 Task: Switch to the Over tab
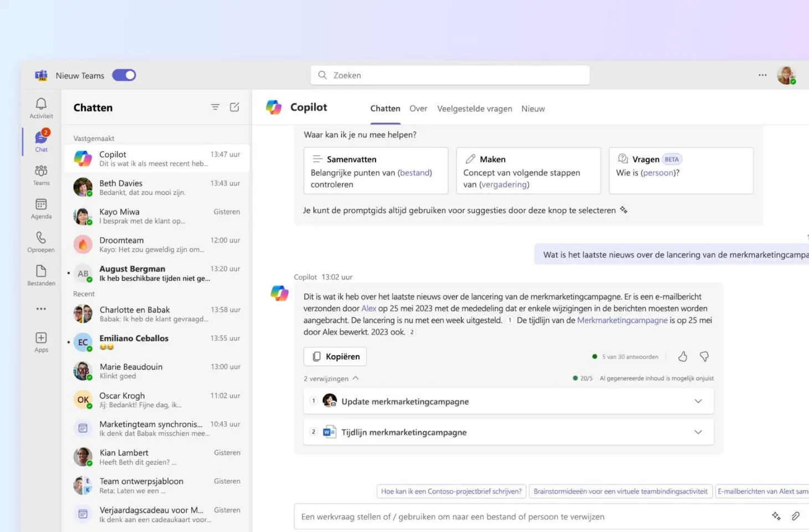[x=418, y=109]
